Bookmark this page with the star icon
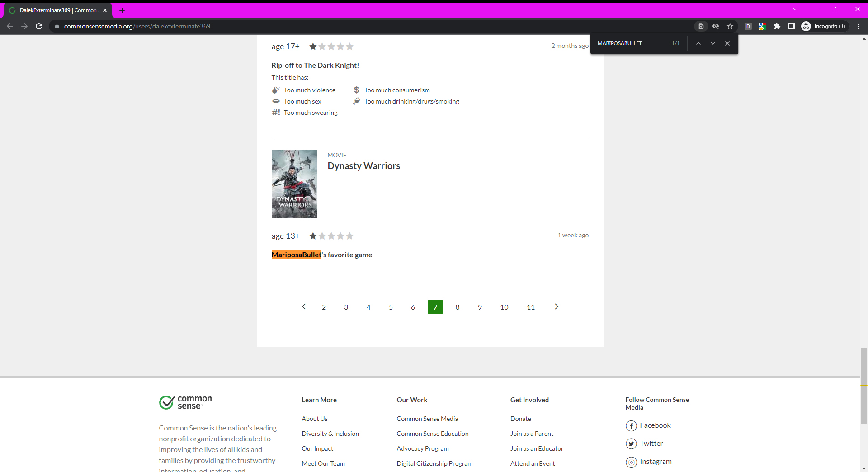This screenshot has height=472, width=868. pos(730,26)
